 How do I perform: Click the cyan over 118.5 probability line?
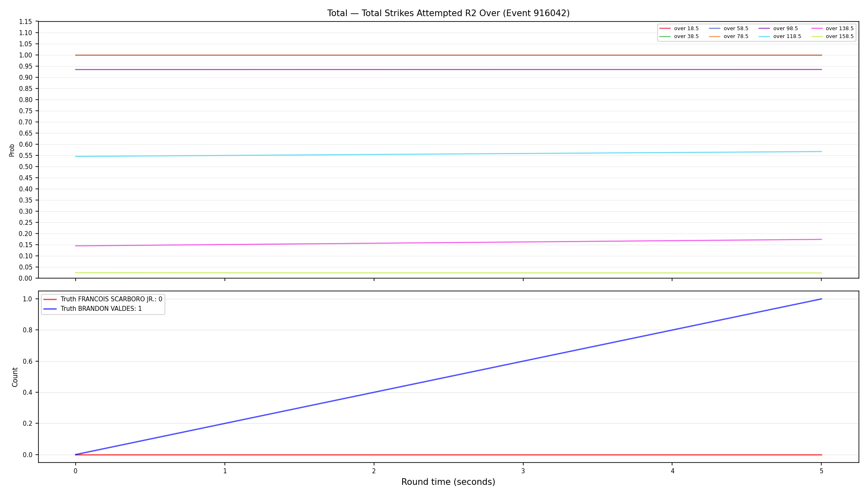(x=448, y=154)
